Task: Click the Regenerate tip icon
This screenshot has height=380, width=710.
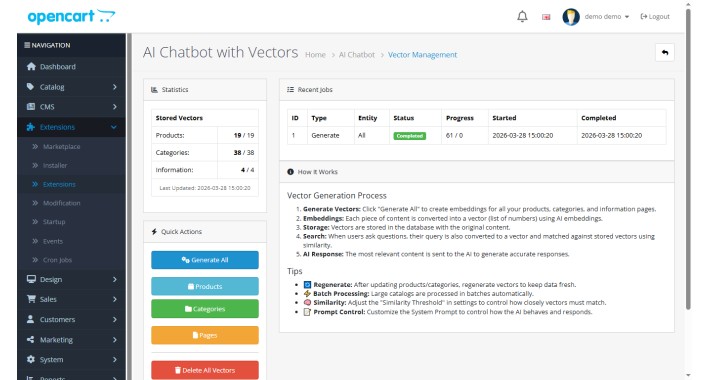Action: [x=307, y=284]
